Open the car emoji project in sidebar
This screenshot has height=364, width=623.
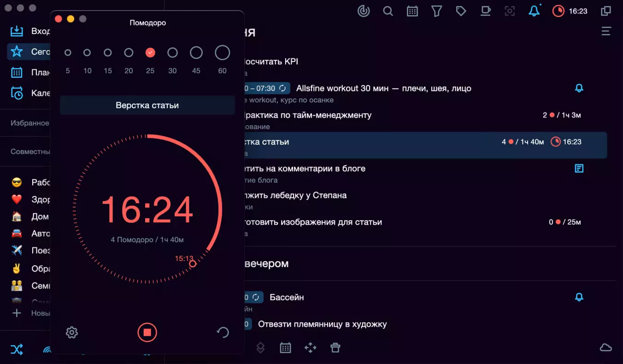click(30, 233)
